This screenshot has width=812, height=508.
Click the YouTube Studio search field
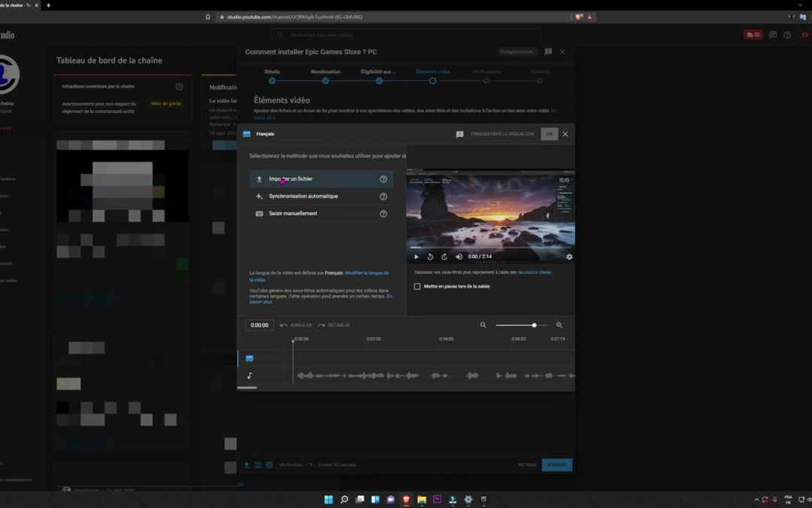click(405, 35)
